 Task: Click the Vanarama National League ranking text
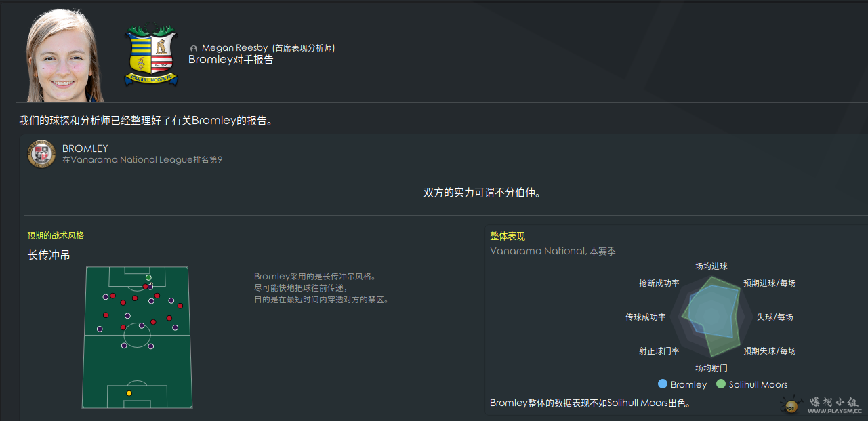coord(142,160)
